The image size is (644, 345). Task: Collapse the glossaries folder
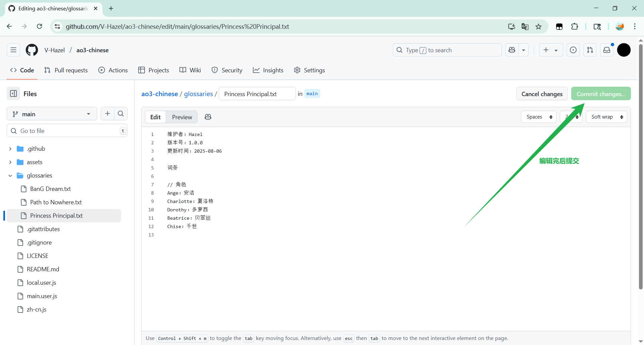click(10, 176)
